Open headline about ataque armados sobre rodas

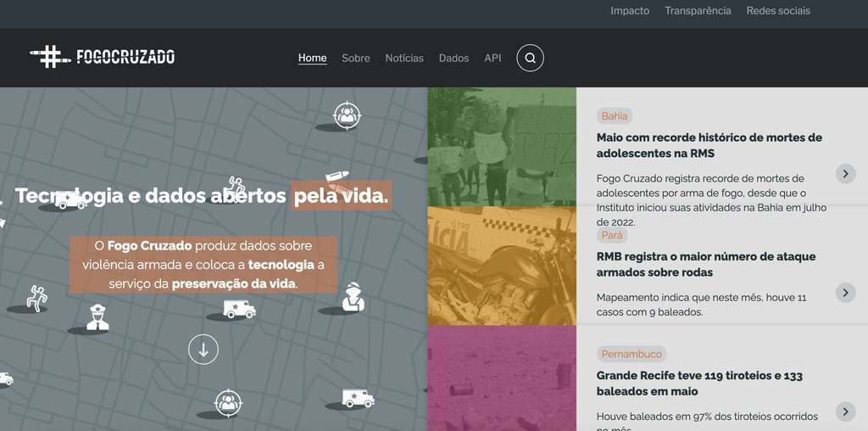[x=706, y=264]
